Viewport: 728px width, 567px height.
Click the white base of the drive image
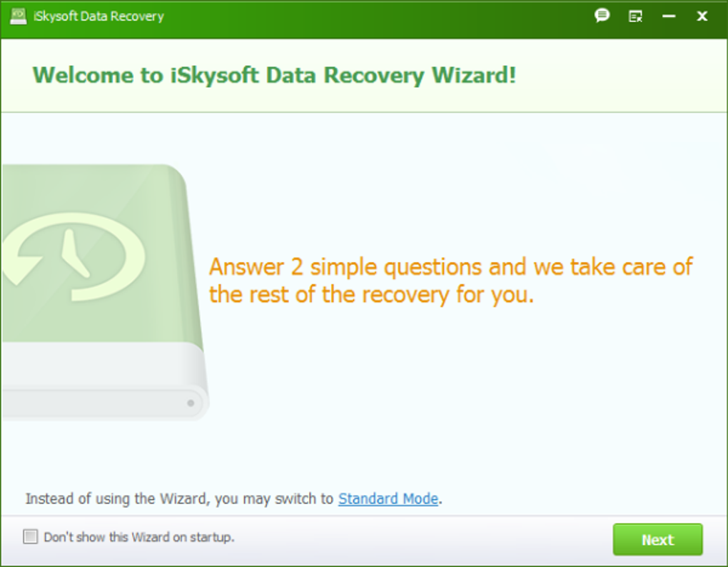click(x=104, y=382)
